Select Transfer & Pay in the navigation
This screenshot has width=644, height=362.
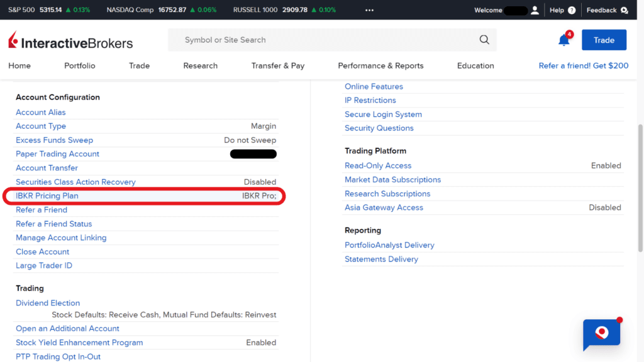click(x=278, y=65)
